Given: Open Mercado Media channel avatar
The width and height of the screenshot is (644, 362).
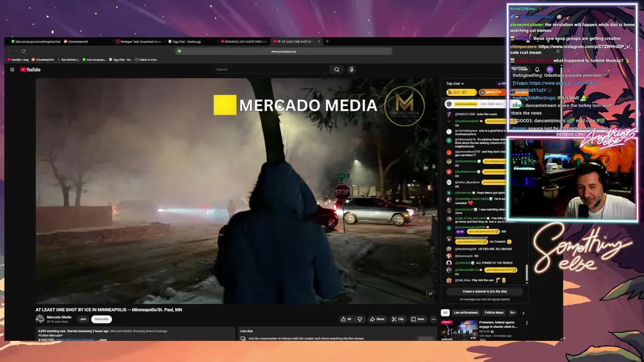Looking at the screenshot, I should coord(40,319).
